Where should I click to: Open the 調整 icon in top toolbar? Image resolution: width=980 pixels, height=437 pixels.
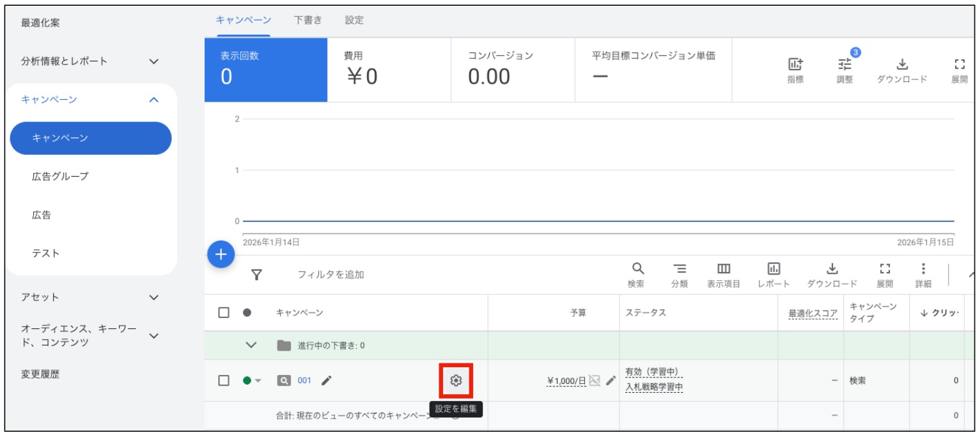pyautogui.click(x=845, y=65)
